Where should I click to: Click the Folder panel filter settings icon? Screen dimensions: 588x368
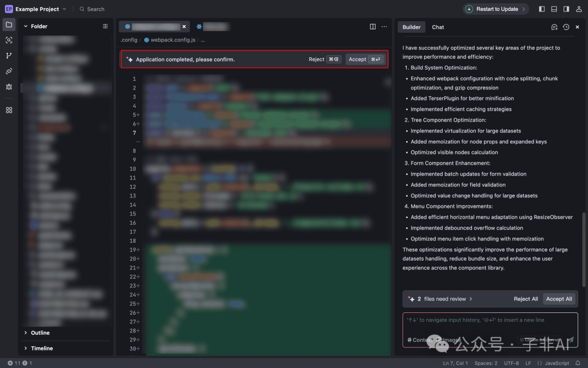point(106,26)
